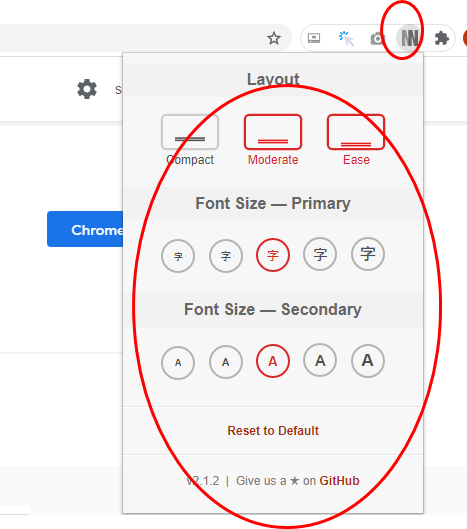The width and height of the screenshot is (467, 529).
Task: Choose the medium primary font size
Action: point(273,255)
